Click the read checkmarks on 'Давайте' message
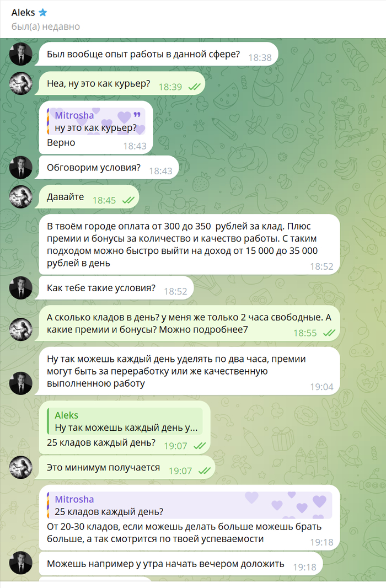Image resolution: width=386 pixels, height=588 pixels. point(128,200)
